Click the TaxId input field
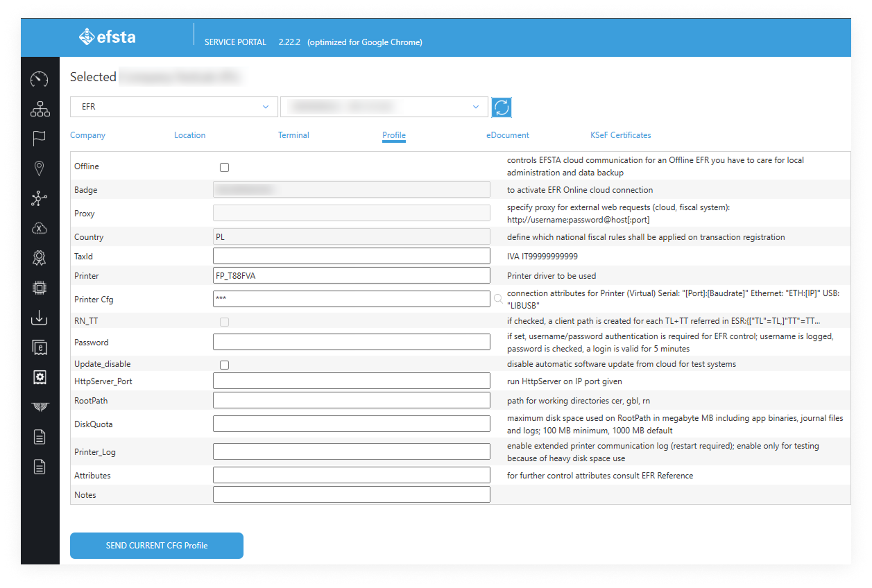This screenshot has height=588, width=872. pos(351,257)
